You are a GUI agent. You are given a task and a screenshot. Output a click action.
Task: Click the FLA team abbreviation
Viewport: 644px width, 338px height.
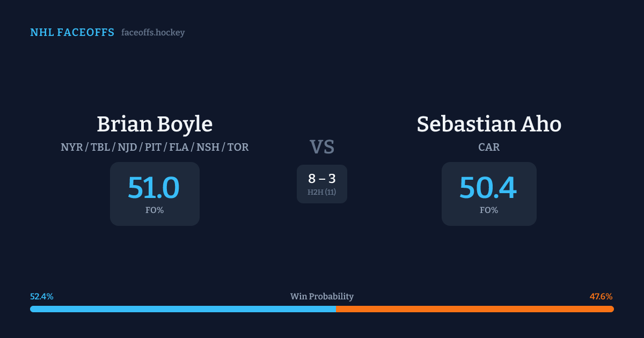pos(180,147)
